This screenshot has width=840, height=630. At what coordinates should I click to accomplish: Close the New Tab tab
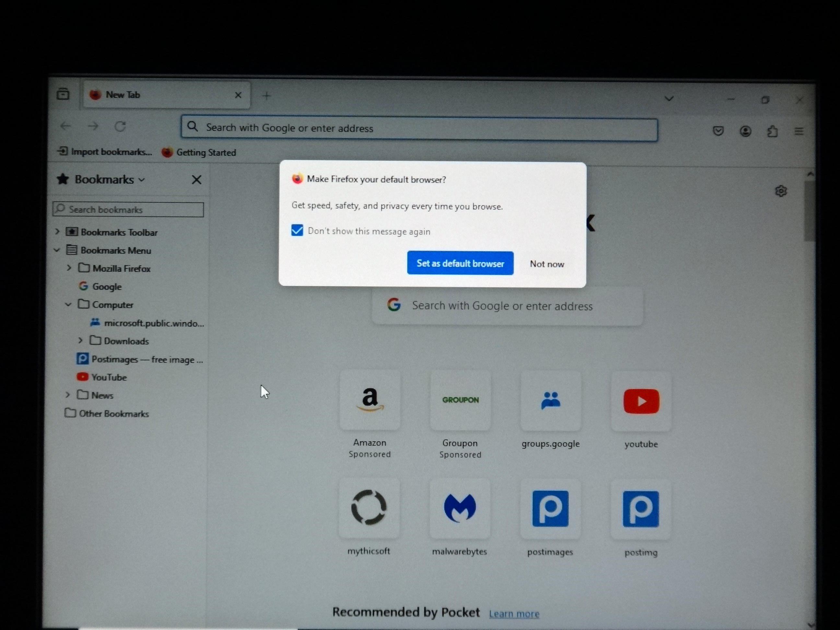(x=238, y=95)
